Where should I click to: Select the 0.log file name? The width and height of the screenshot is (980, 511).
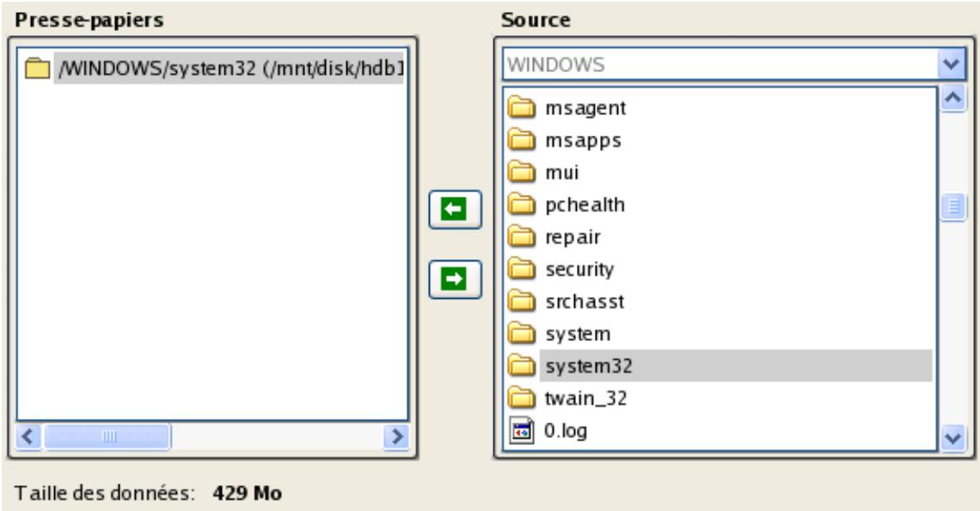click(566, 431)
